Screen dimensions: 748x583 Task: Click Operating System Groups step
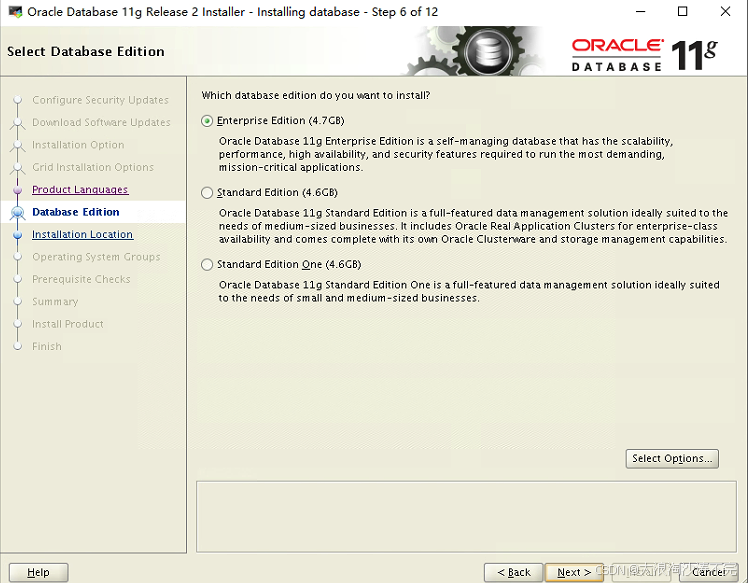96,257
